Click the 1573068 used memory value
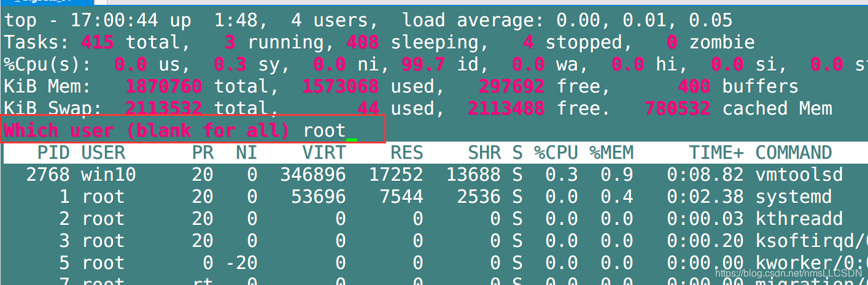 pyautogui.click(x=341, y=86)
